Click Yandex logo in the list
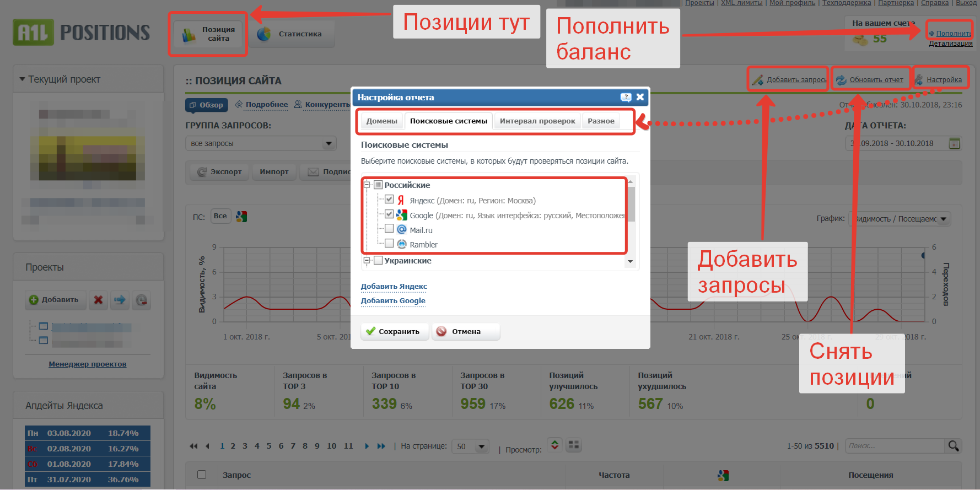The width and height of the screenshot is (980, 490). pyautogui.click(x=401, y=201)
